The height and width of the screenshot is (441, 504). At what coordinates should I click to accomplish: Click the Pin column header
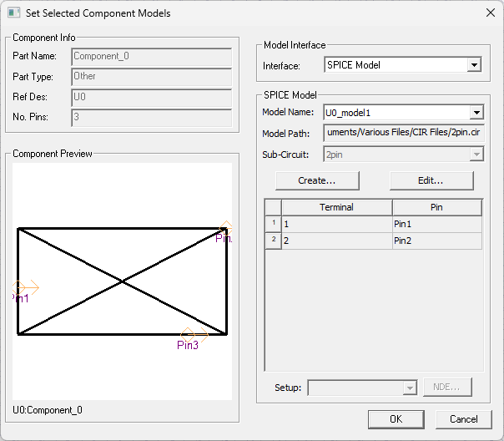click(436, 207)
